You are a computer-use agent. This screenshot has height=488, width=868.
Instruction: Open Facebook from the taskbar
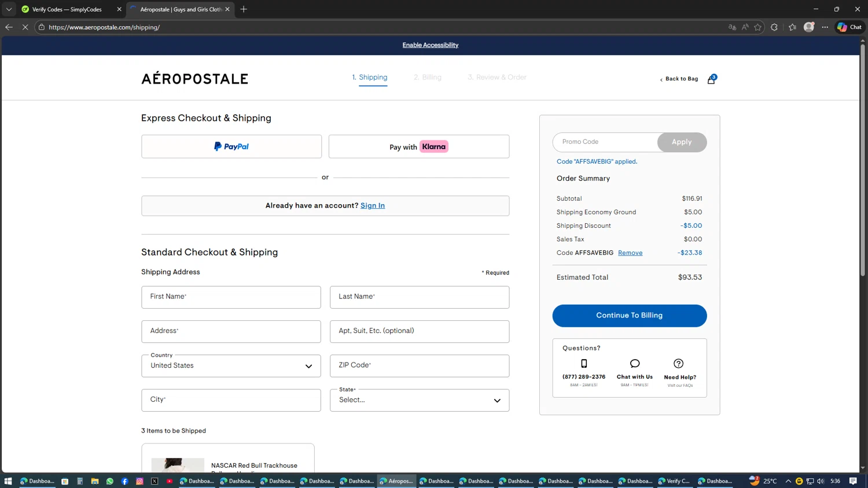tap(125, 481)
